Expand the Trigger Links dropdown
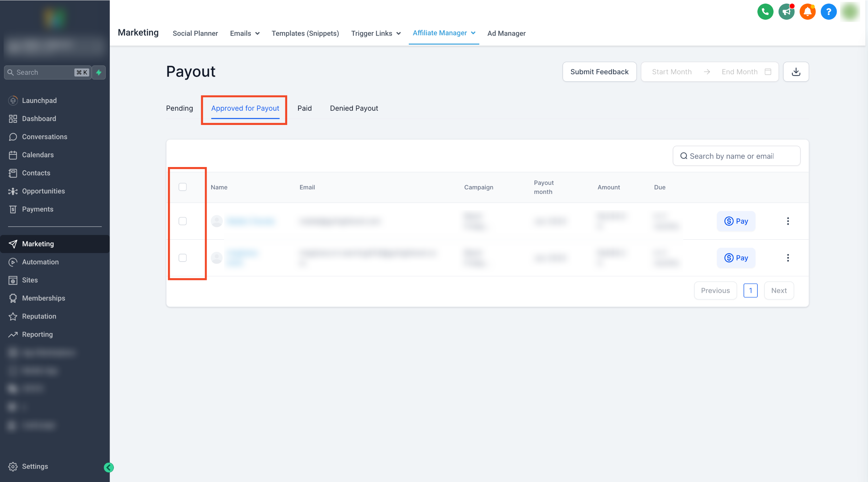Viewport: 868px width, 482px height. [376, 33]
